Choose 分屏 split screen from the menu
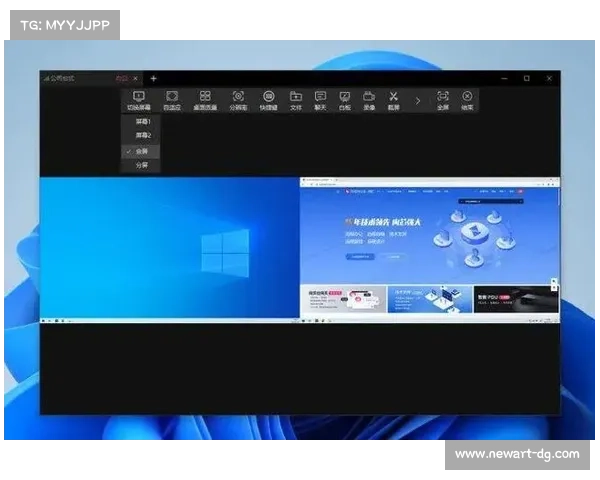Screen dimensions: 600x480 [140, 165]
